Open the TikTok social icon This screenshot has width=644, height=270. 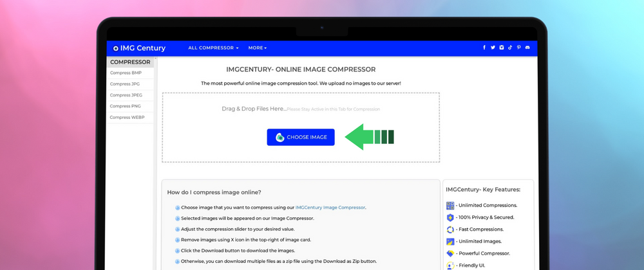[510, 48]
